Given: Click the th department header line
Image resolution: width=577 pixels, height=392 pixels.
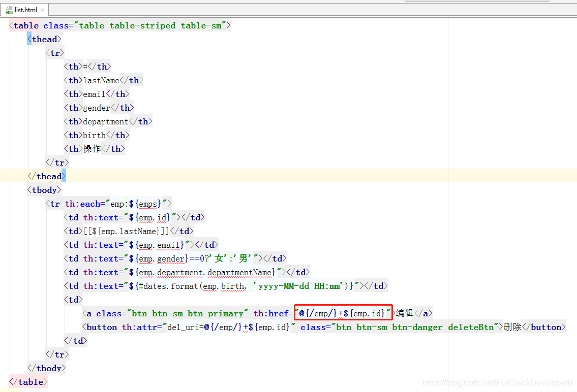Looking at the screenshot, I should tap(108, 121).
